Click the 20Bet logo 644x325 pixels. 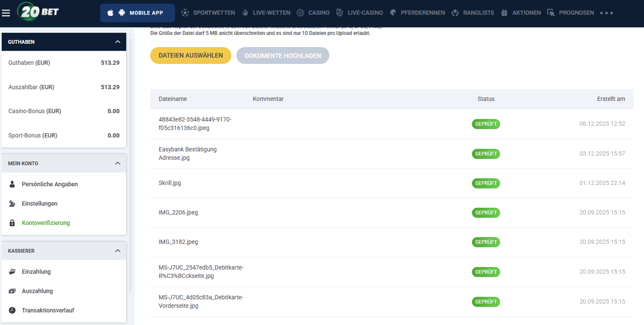point(38,12)
